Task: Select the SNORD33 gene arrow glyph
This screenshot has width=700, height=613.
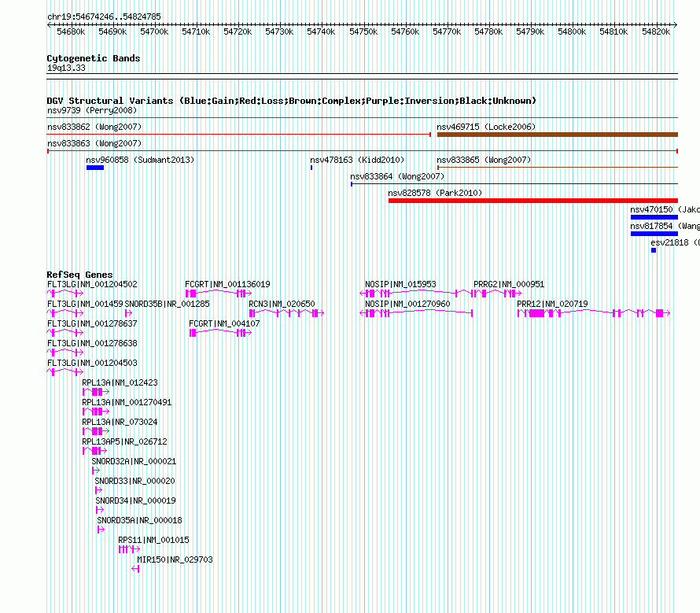Action: (98, 490)
